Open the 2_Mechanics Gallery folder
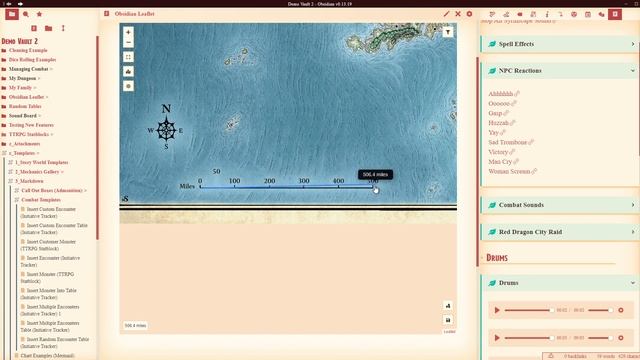 37,172
